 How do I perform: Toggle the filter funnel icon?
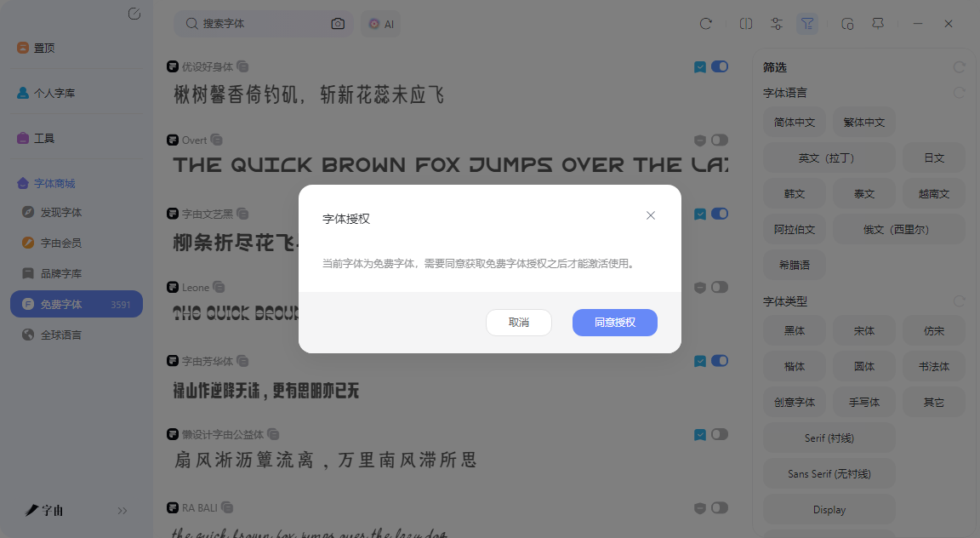click(x=807, y=24)
